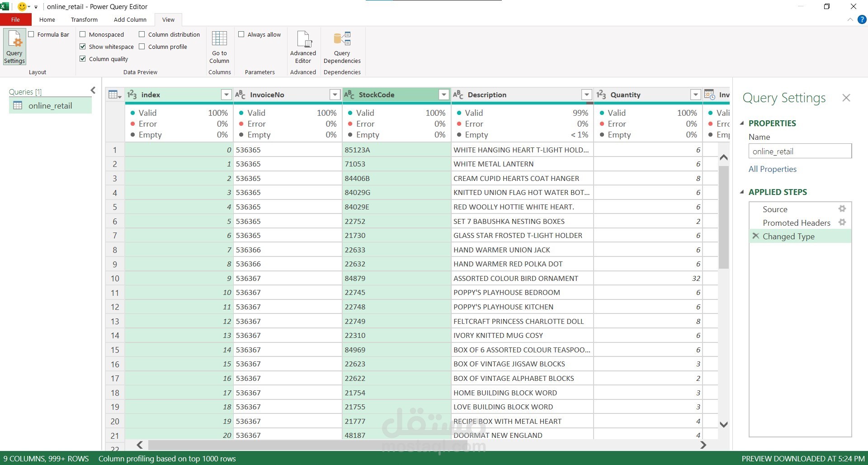Image resolution: width=868 pixels, height=465 pixels.
Task: Select cell 'WHITE METAL LANTERN'
Action: 522,164
